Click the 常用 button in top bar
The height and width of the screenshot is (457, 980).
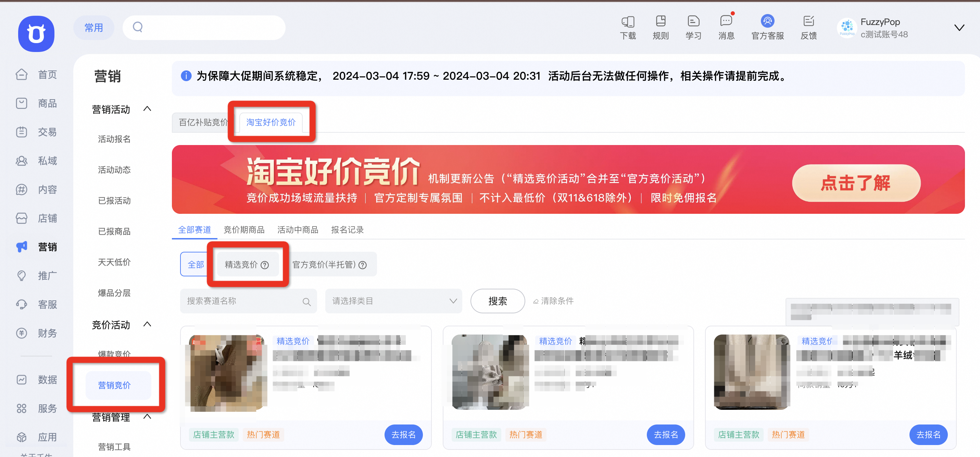pos(93,28)
